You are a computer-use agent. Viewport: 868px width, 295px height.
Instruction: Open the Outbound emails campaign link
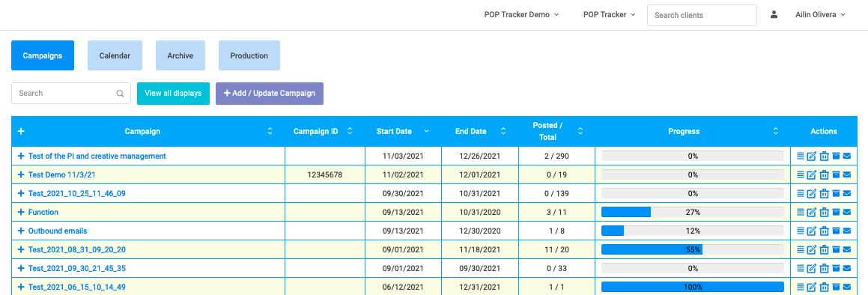point(58,231)
